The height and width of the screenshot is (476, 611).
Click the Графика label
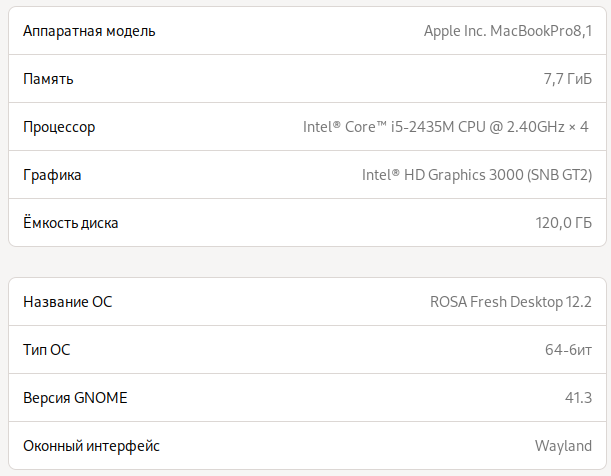(52, 175)
